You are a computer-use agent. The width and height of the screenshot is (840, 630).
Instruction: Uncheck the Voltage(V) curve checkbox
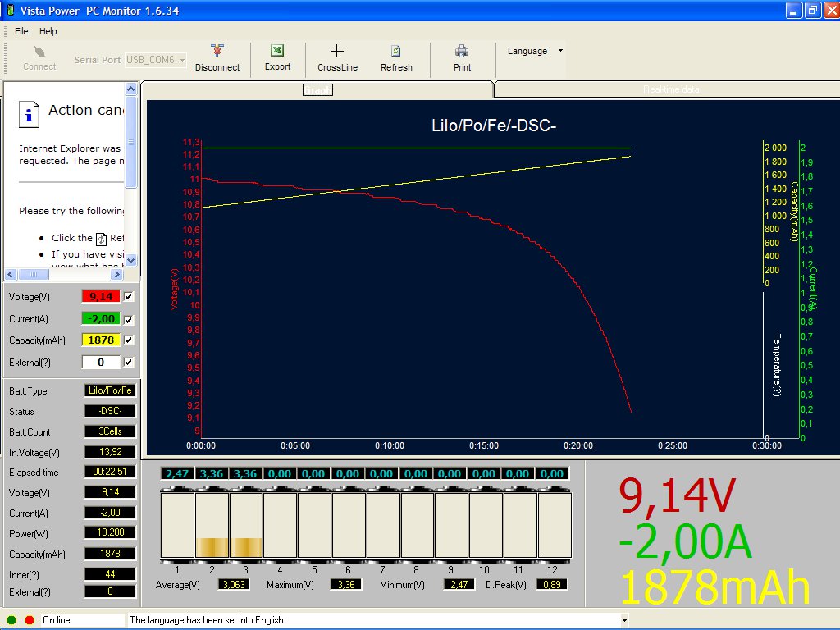129,296
